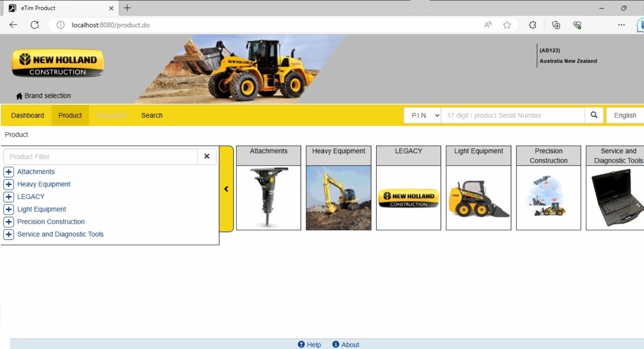
Task: Open a new browser tab
Action: 127,8
